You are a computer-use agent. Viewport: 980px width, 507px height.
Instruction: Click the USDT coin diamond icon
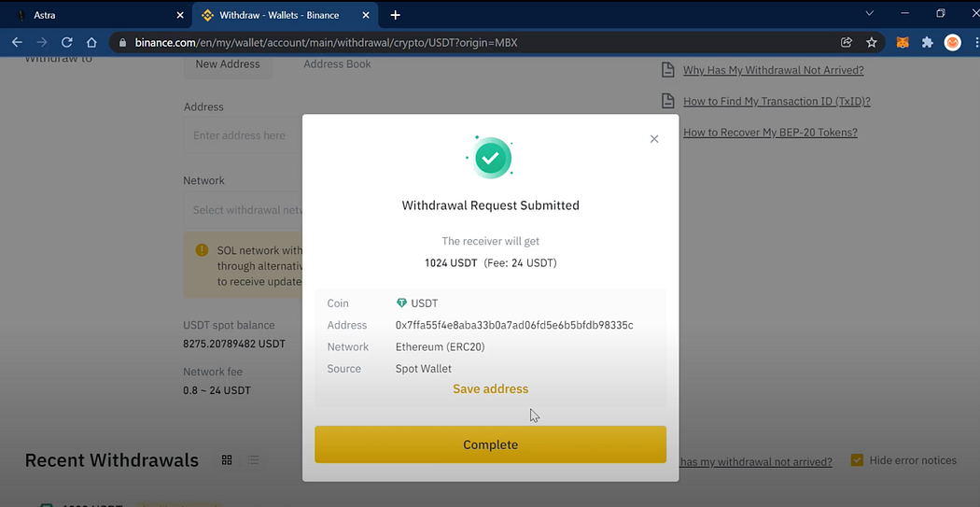coord(402,303)
